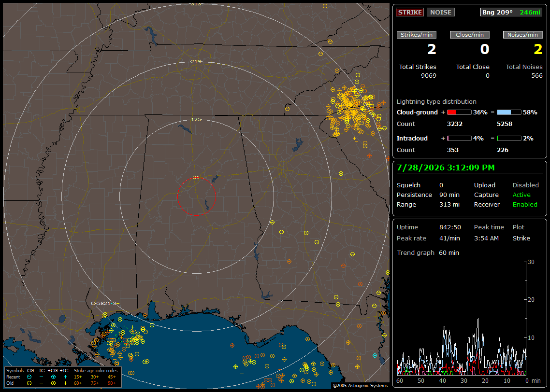
Task: Click the cyan recent strike marker on map
Action: 375,356
